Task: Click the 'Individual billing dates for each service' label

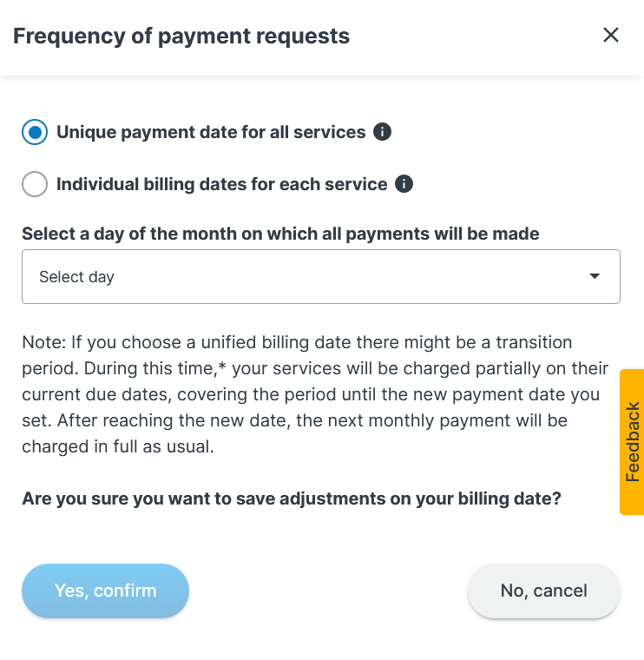Action: coord(221,184)
